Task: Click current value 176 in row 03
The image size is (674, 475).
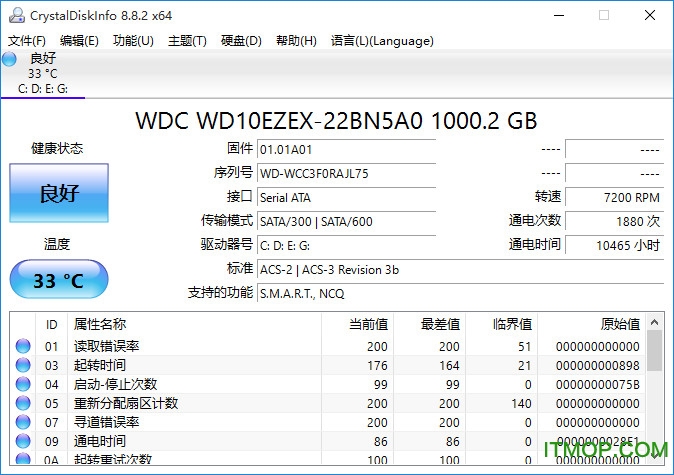Action: pos(377,365)
